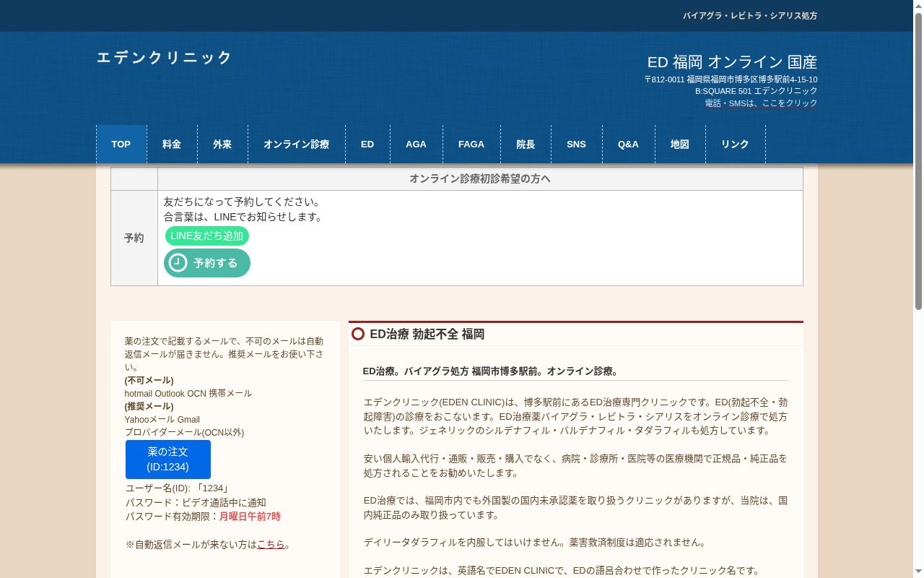Open the SNS navigation item
Image resolution: width=924 pixels, height=578 pixels.
(x=576, y=144)
